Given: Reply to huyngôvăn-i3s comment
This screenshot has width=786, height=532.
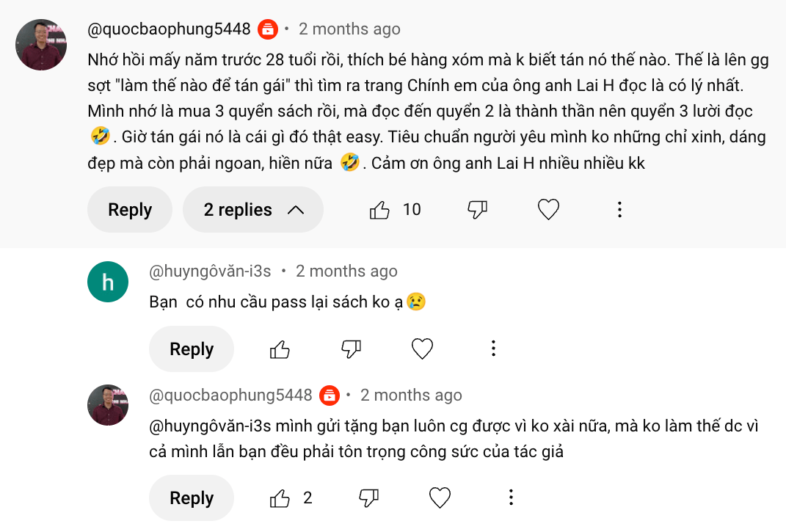Looking at the screenshot, I should tap(192, 349).
